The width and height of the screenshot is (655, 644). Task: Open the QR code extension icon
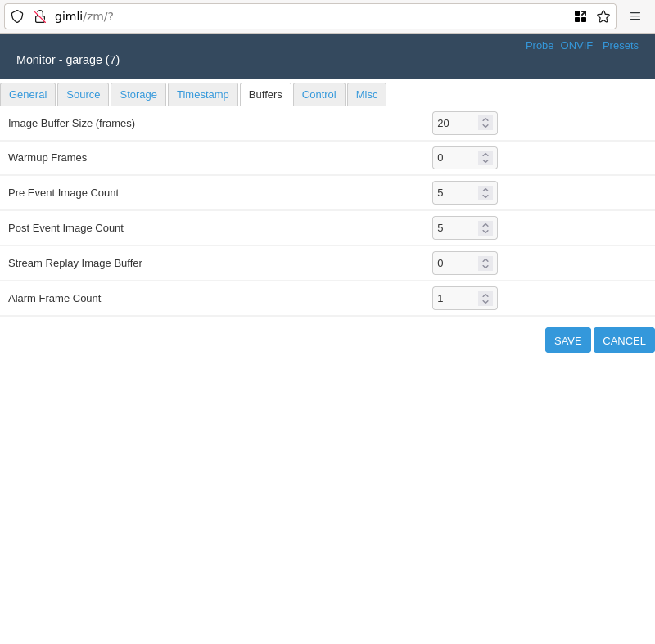(x=580, y=16)
